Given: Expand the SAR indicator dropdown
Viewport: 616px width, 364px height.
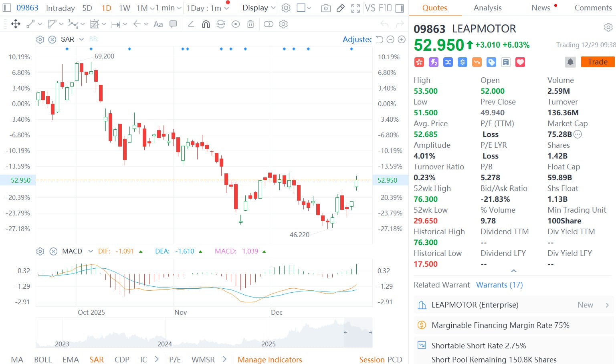Looking at the screenshot, I should [81, 39].
